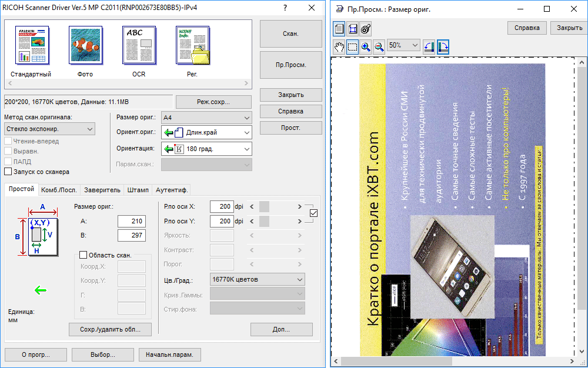Image resolution: width=588 pixels, height=368 pixels.
Task: Rotate preview counterclockwise
Action: coord(429,47)
